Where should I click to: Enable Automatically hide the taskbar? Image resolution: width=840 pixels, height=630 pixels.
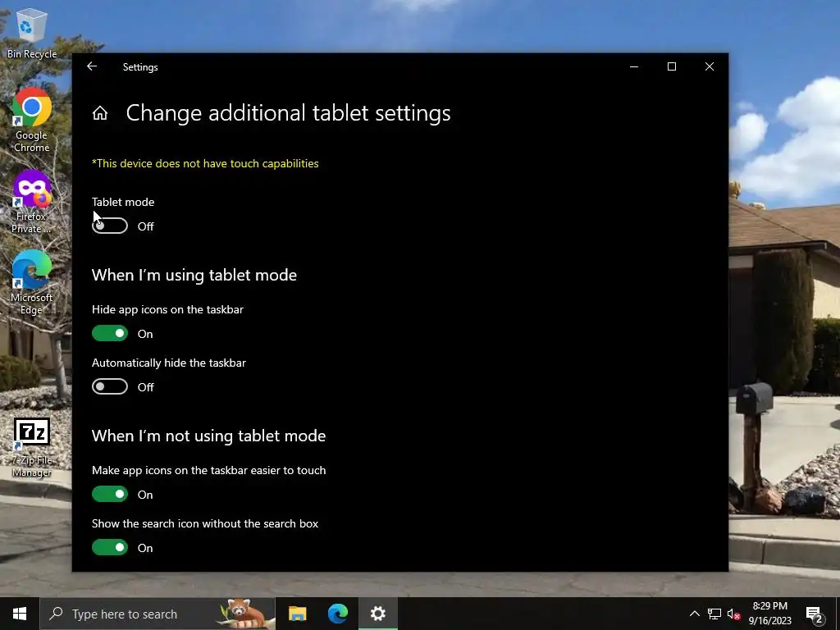point(110,387)
